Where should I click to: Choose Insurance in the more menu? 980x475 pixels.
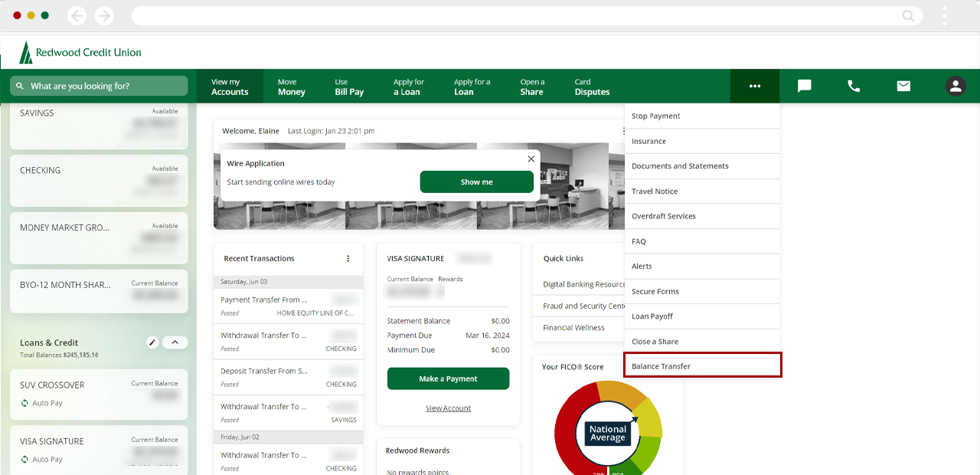coord(702,141)
